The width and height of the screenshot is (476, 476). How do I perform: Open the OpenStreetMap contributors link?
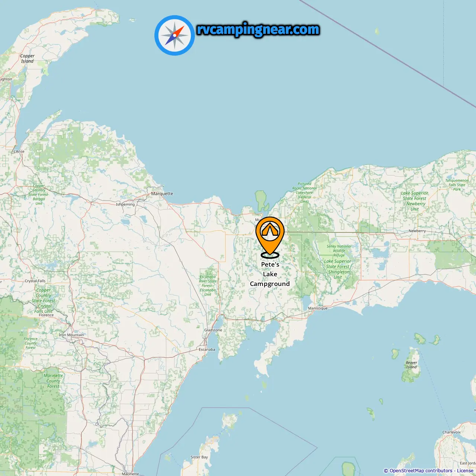(x=421, y=471)
